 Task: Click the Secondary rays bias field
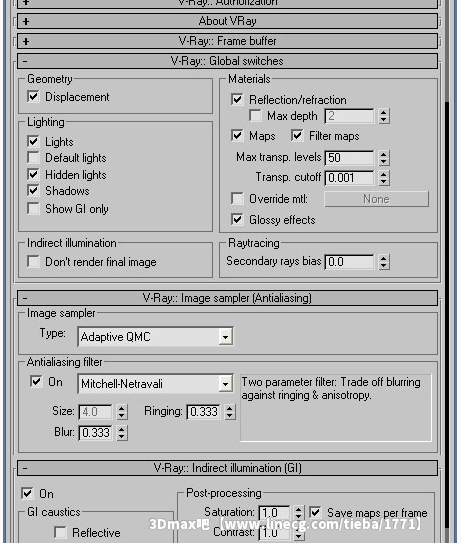click(349, 262)
